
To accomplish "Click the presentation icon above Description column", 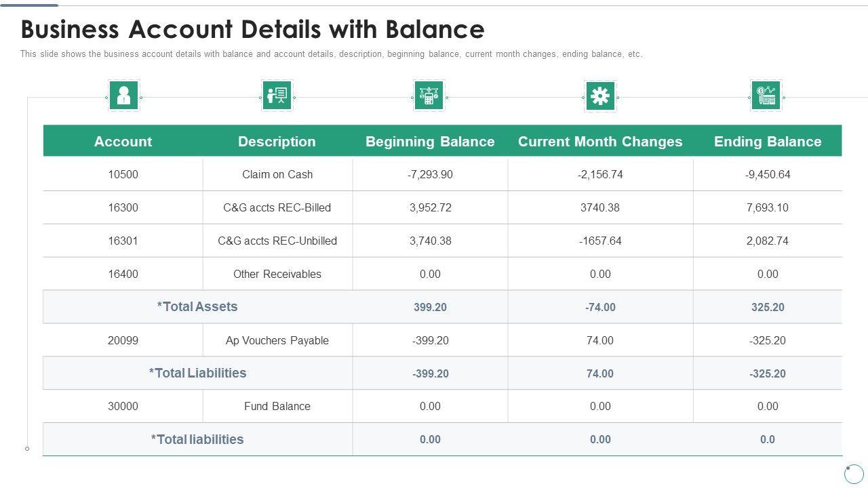I will tap(277, 96).
